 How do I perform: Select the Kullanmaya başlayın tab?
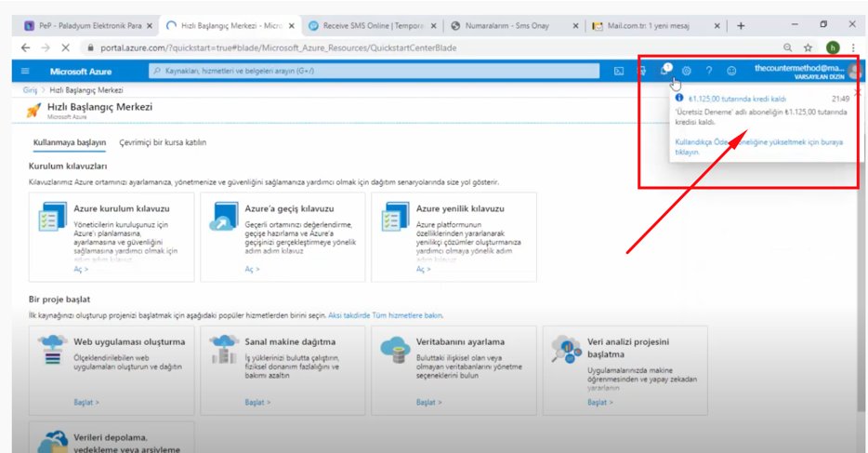click(x=69, y=143)
